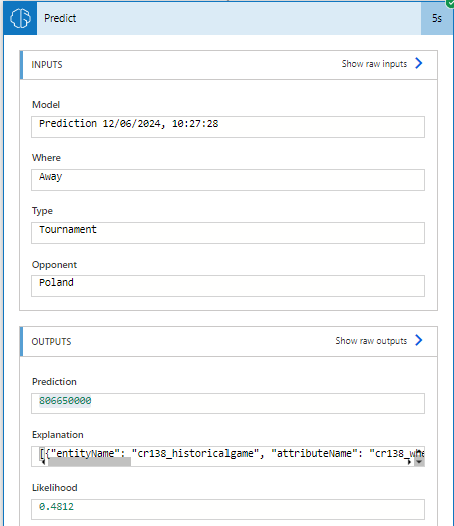Click the Explanation scrollbar left arrow
This screenshot has width=454, height=526.
click(44, 462)
